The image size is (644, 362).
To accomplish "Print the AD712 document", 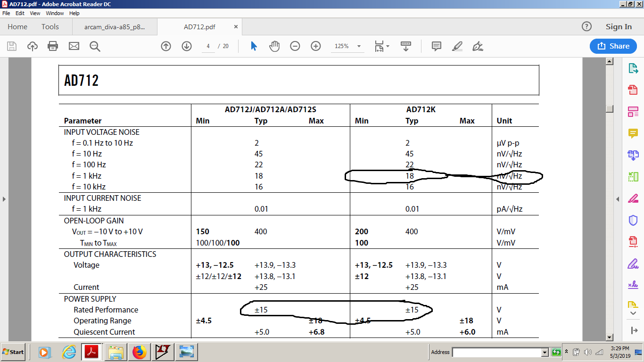I will [53, 46].
